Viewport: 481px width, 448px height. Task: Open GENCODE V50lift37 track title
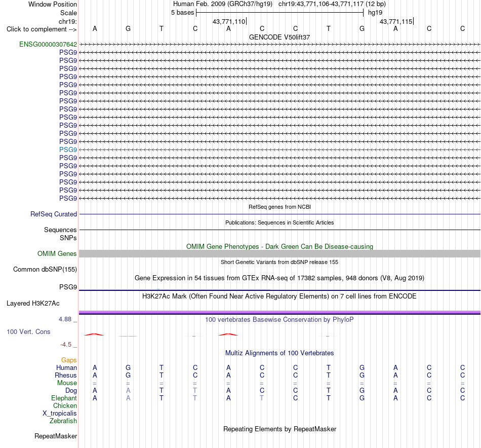point(279,37)
